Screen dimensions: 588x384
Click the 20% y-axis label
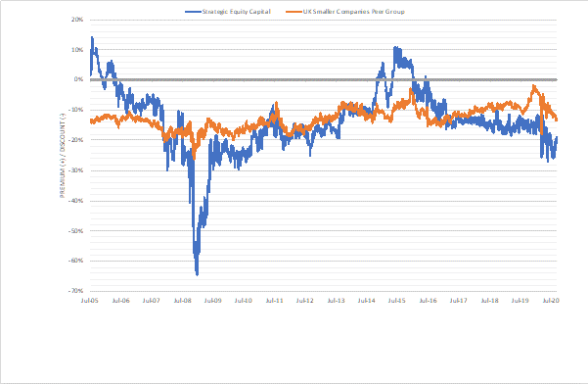coord(77,20)
